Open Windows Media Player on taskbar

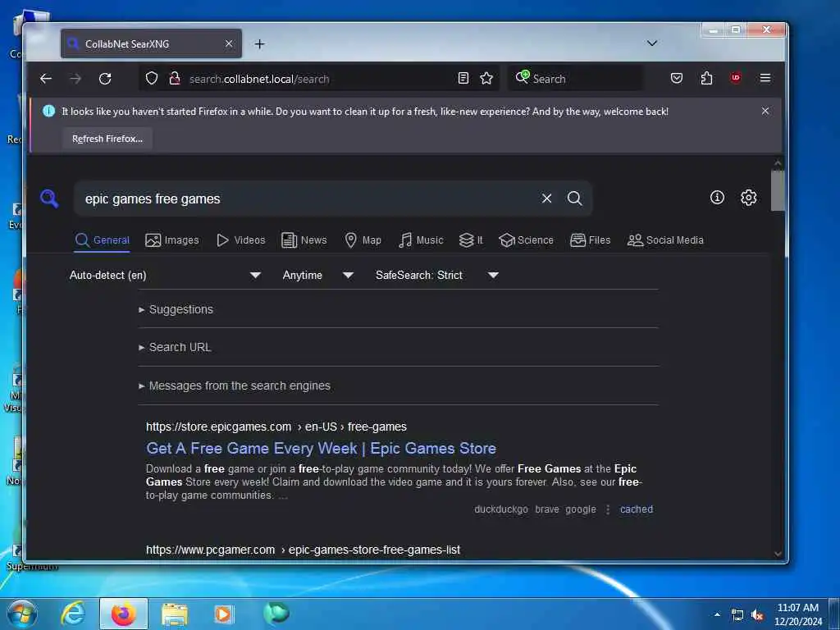coord(224,614)
